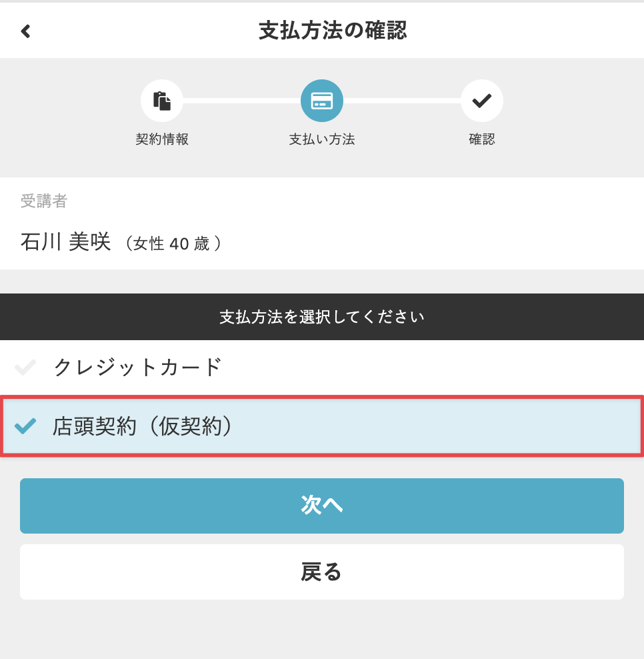Click the 支払方法の確認 page title
The image size is (644, 659).
tap(333, 31)
